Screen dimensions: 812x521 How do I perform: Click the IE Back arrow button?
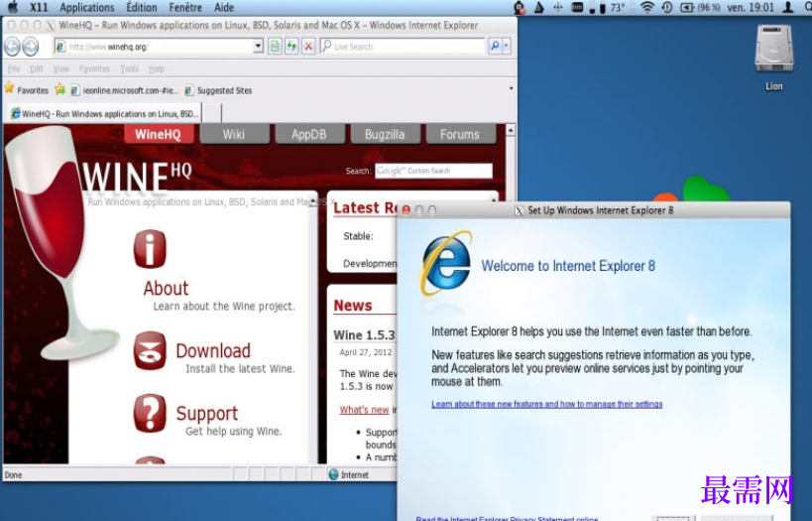click(x=12, y=47)
